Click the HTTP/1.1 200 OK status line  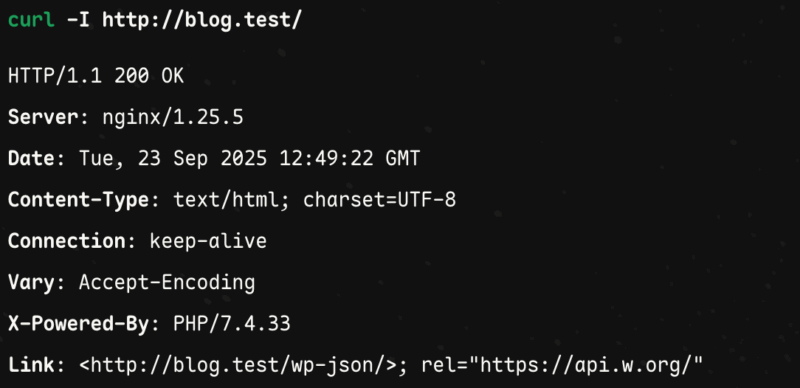click(x=96, y=76)
